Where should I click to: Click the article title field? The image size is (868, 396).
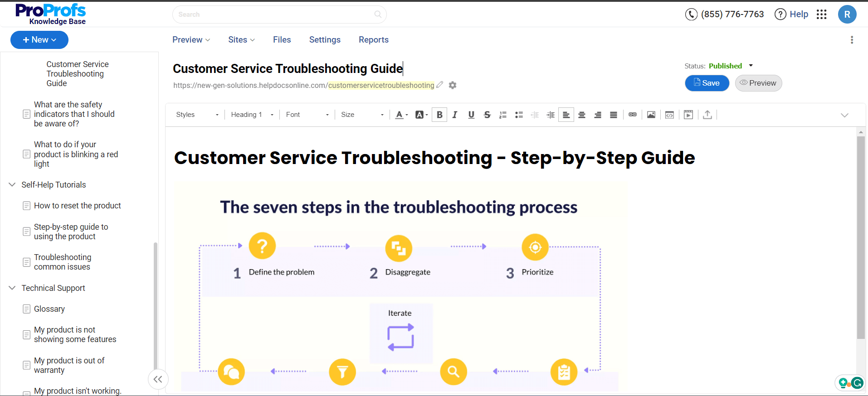coord(288,68)
